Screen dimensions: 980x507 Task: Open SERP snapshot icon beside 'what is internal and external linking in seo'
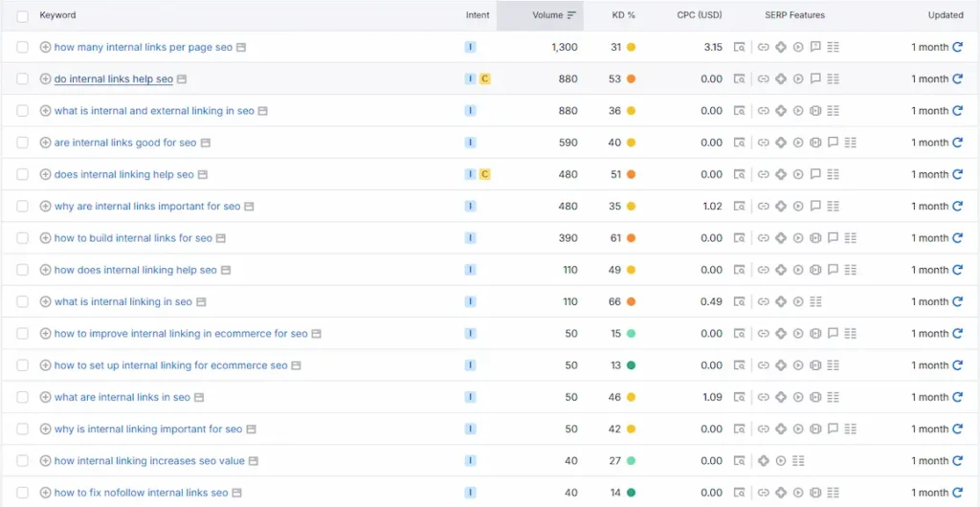click(262, 111)
